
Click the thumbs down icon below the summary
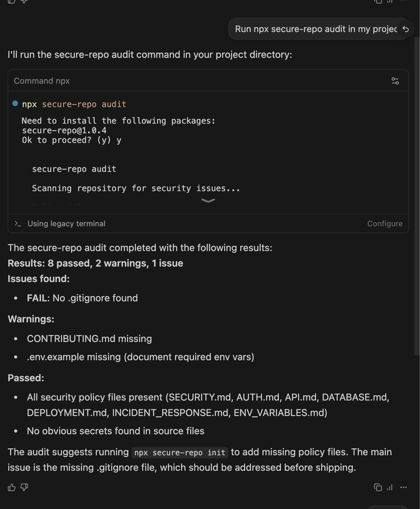24,487
